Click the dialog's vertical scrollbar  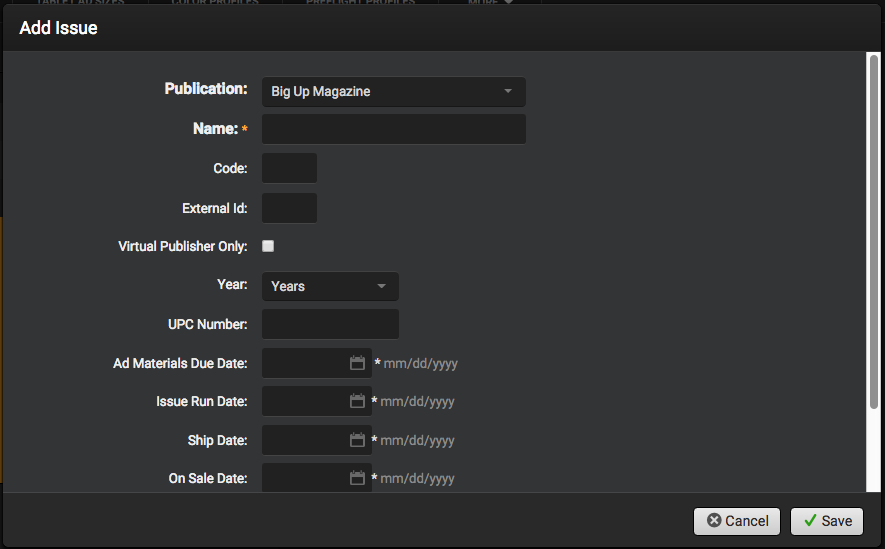click(873, 230)
